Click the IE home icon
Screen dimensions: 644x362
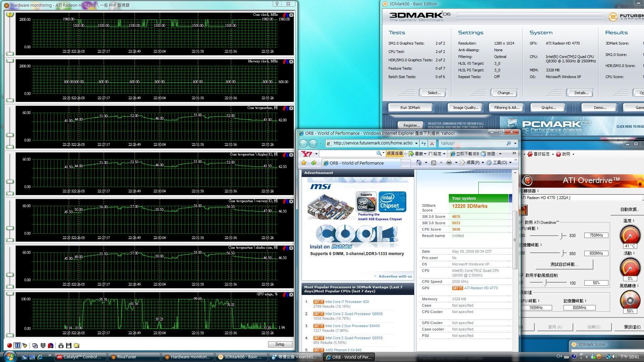point(419,163)
